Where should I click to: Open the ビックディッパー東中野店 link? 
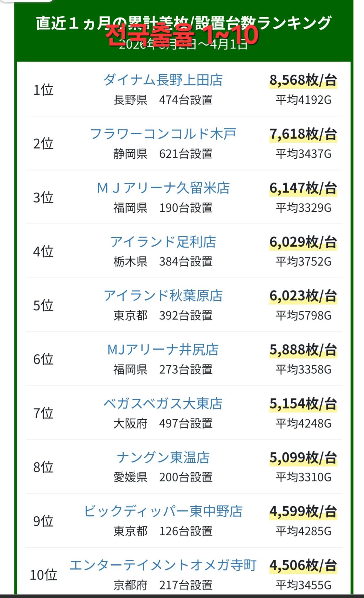[163, 512]
